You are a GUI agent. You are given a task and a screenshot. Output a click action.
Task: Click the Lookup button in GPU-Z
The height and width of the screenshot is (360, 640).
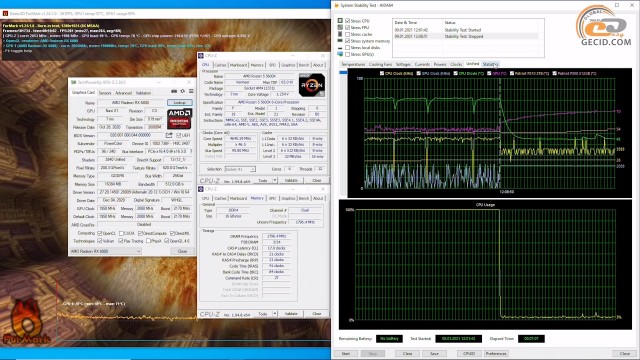tap(180, 102)
